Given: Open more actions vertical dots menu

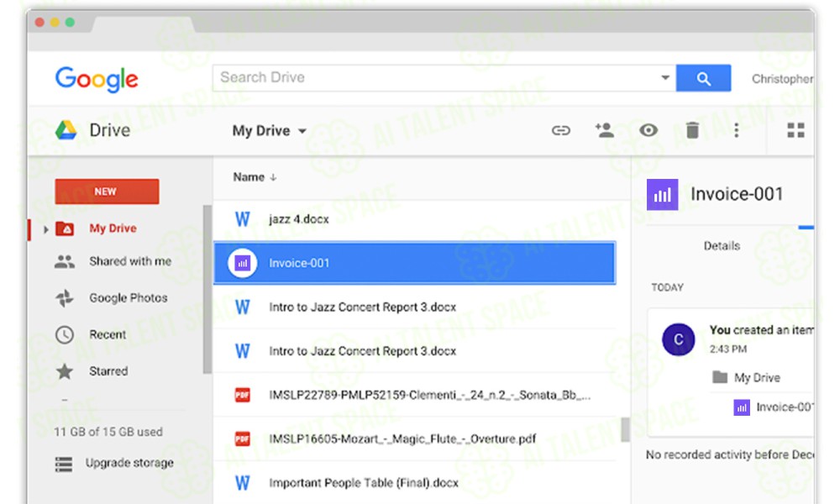Looking at the screenshot, I should pos(736,130).
